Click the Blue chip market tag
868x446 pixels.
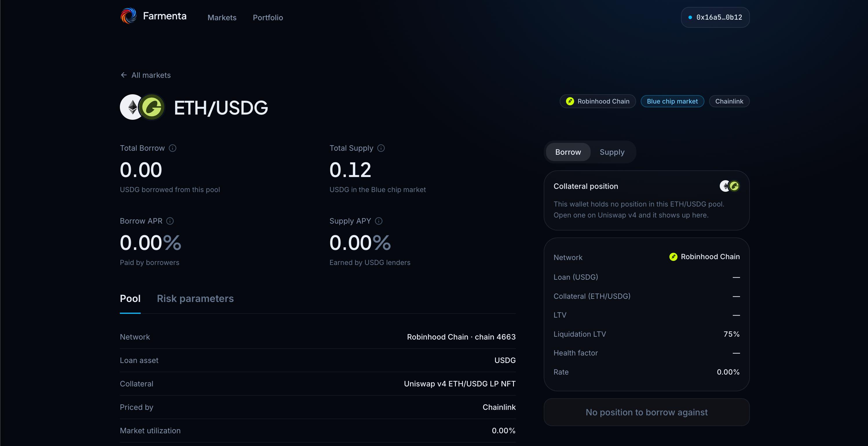pos(672,101)
